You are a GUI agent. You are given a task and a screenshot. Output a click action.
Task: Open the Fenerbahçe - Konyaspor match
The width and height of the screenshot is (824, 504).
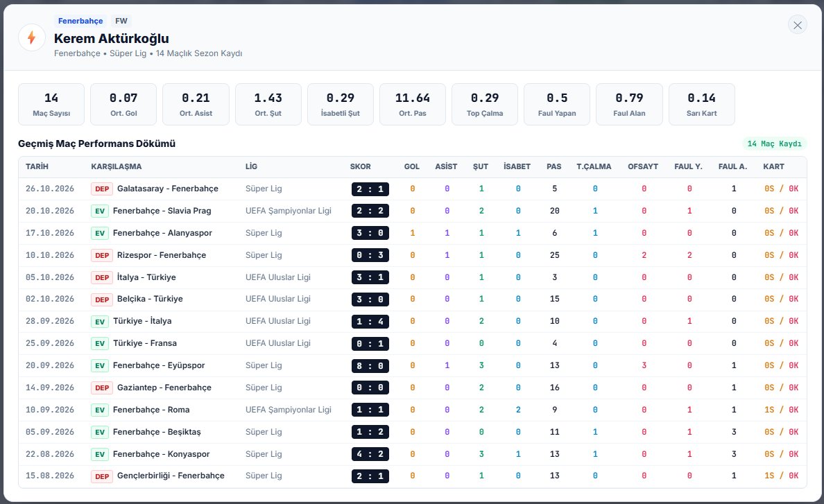[x=413, y=454]
